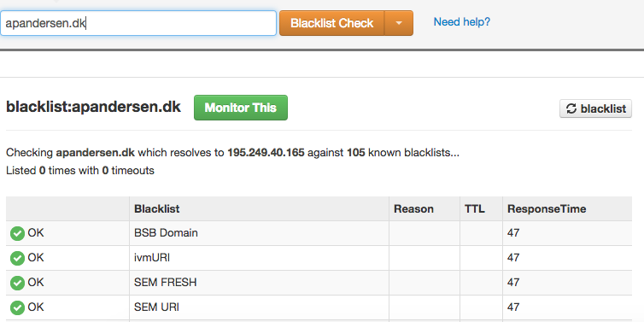Expand the Blacklist Check dropdown arrow

[x=399, y=23]
